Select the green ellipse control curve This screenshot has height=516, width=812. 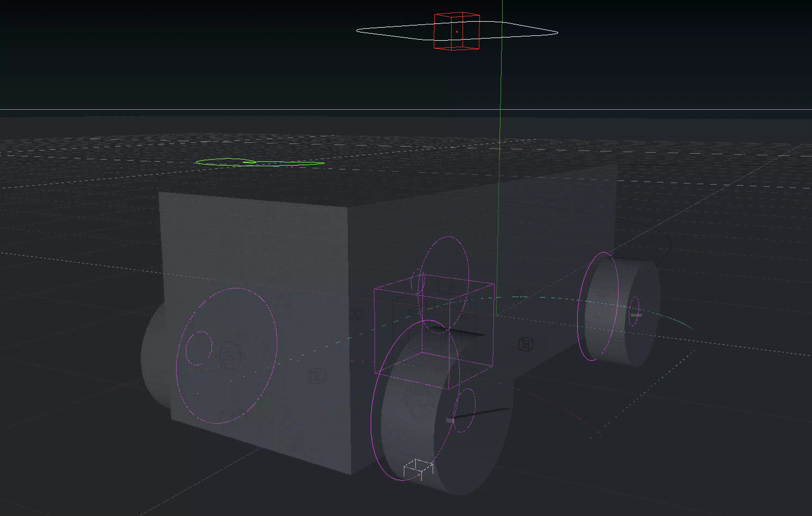260,162
